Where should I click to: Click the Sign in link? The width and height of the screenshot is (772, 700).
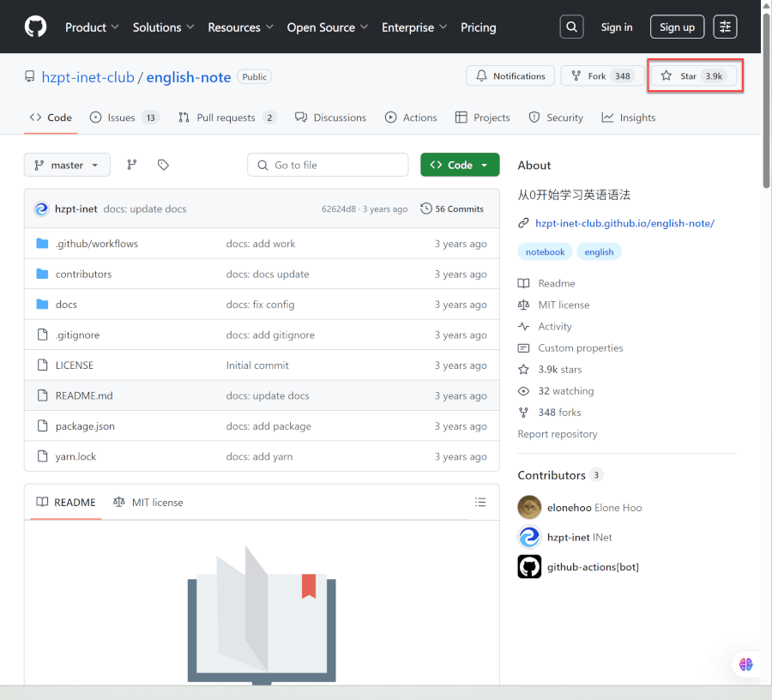(617, 27)
